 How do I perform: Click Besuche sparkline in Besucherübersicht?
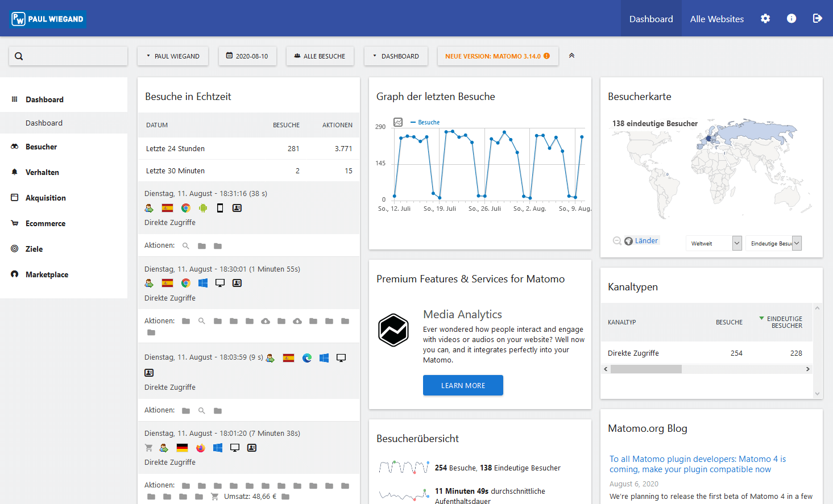404,468
